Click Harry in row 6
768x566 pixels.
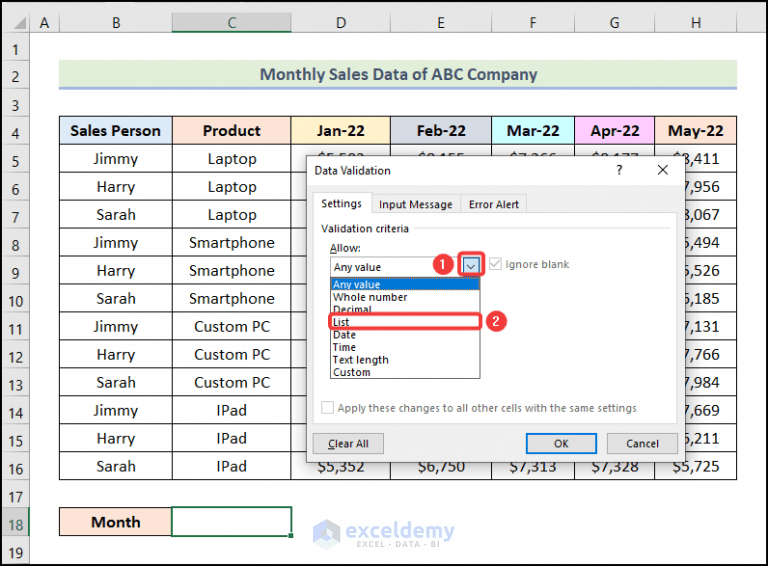coord(116,187)
